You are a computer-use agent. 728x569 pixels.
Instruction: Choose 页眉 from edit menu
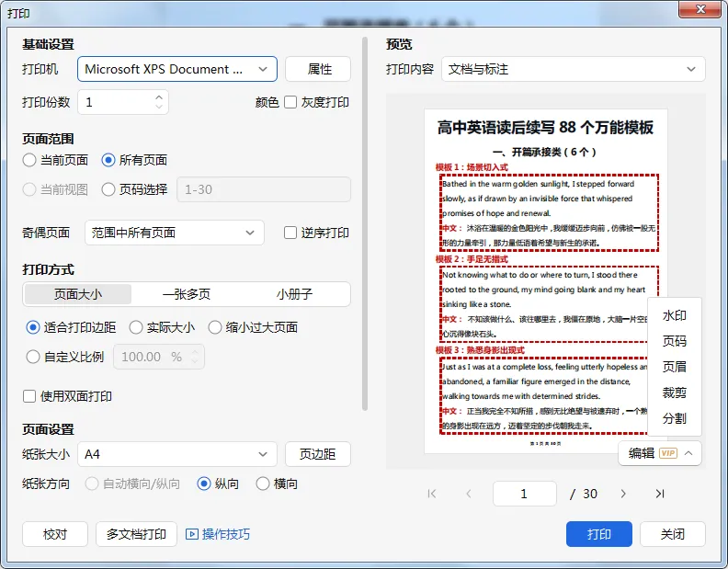[674, 367]
